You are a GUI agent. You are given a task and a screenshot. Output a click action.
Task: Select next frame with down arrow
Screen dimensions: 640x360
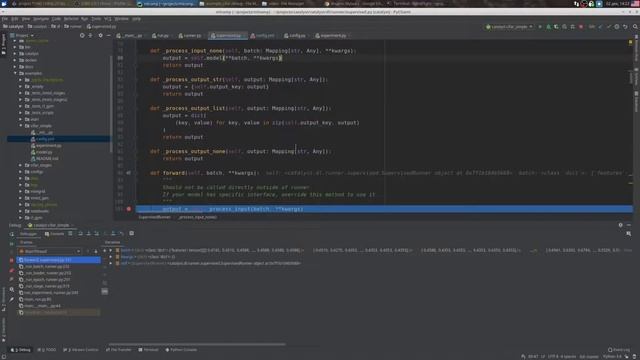pyautogui.click(x=96, y=251)
